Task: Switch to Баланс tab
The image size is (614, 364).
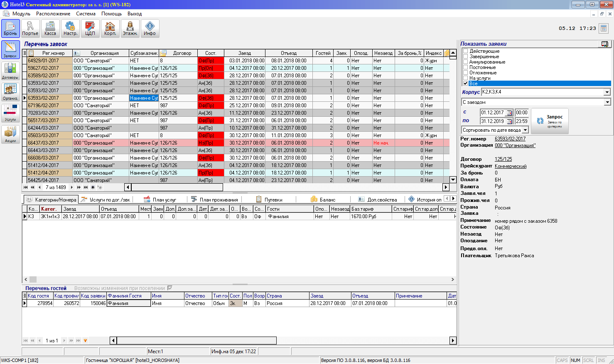Action: 323,199
